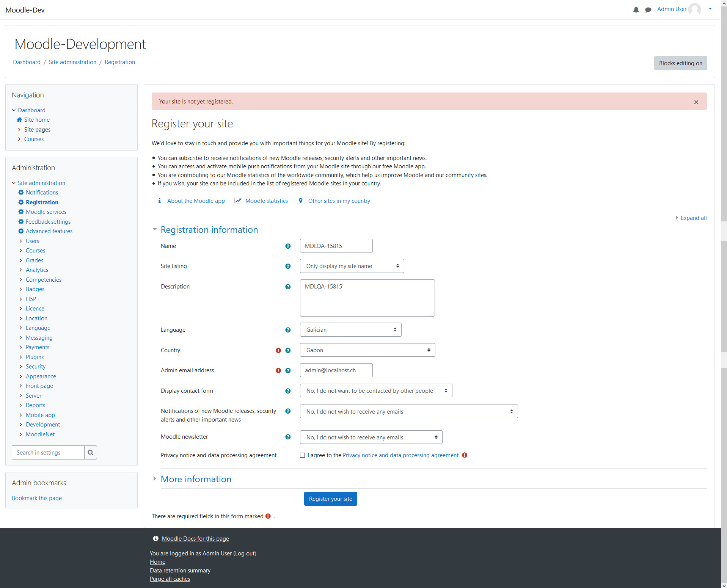Image resolution: width=727 pixels, height=588 pixels.
Task: Click help icon for Moodle releases notifications
Action: tap(288, 411)
